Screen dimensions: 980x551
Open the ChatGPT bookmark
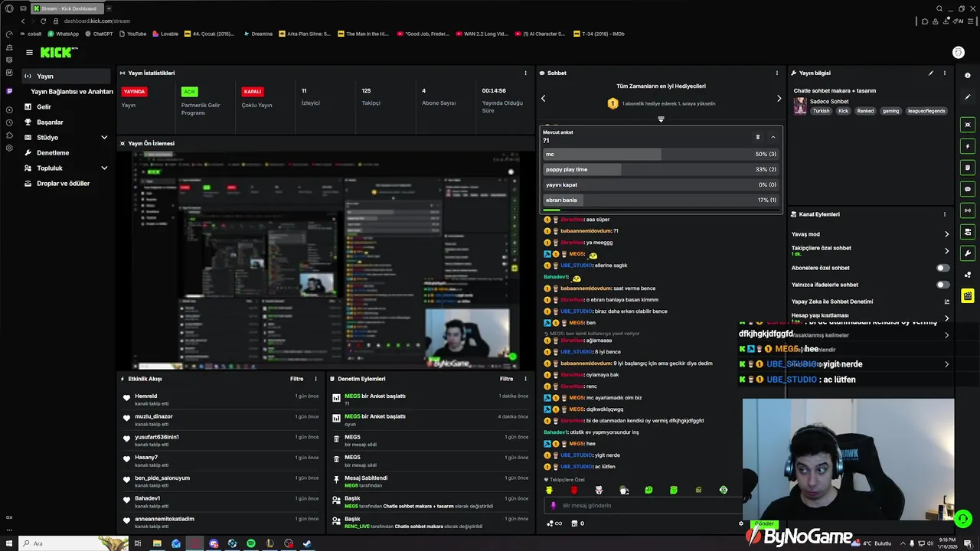99,34
